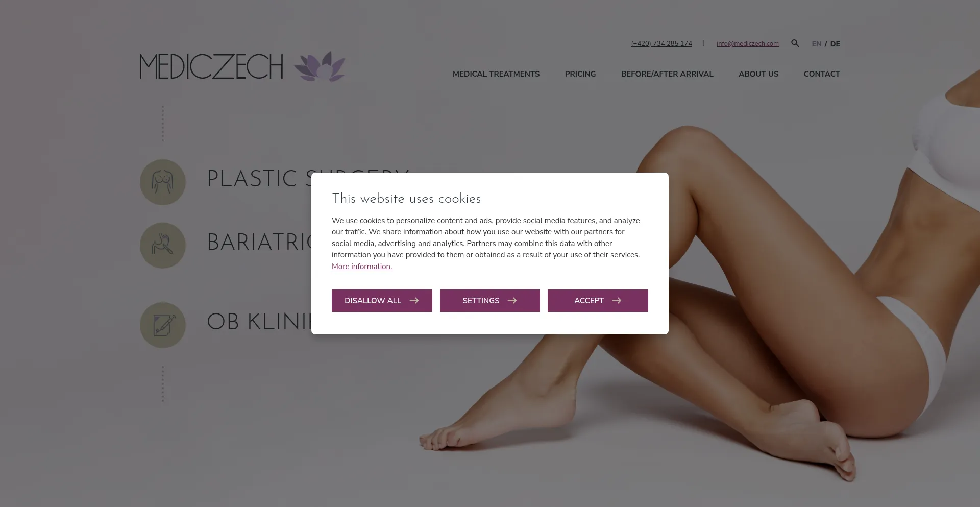Select the Bariatric stomach icon

[163, 246]
